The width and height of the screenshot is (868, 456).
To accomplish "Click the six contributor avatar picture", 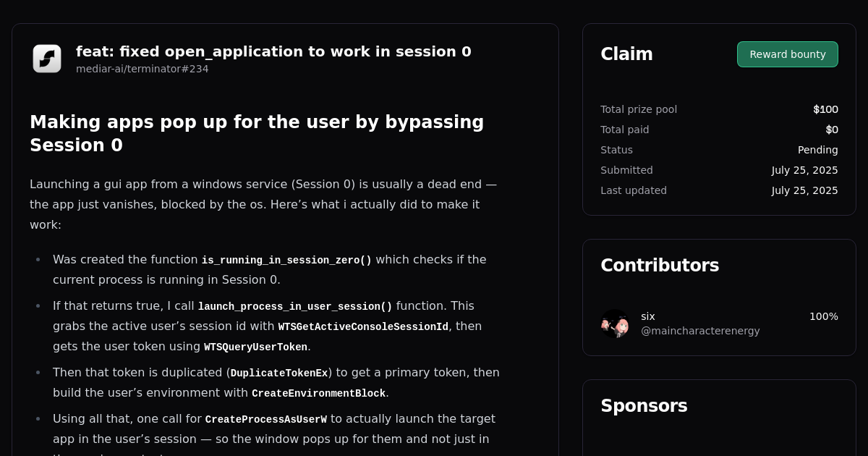I will click(614, 324).
